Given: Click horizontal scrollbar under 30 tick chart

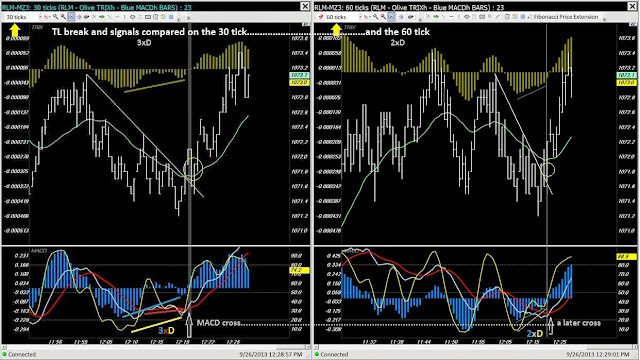Looking at the screenshot, I should coord(156,347).
